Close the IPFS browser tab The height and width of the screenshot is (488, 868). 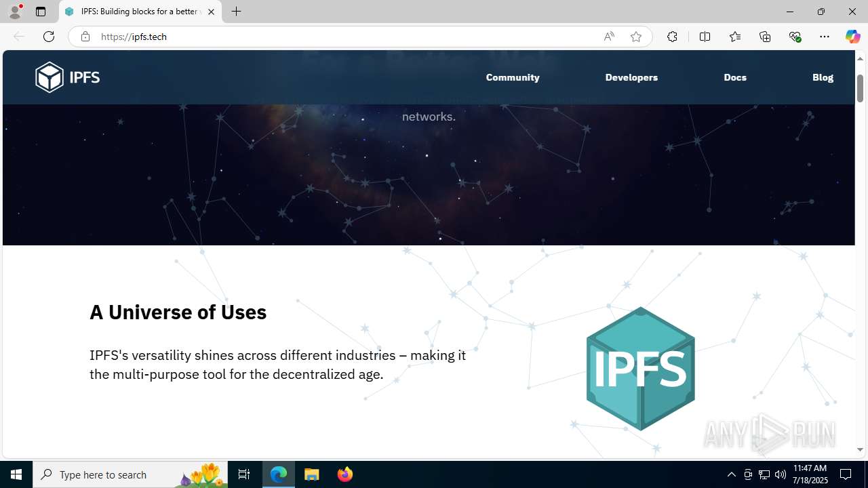[x=211, y=12]
